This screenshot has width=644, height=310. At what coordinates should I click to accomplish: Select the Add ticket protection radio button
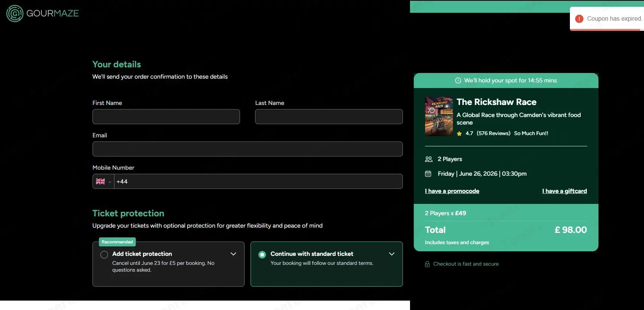[104, 255]
